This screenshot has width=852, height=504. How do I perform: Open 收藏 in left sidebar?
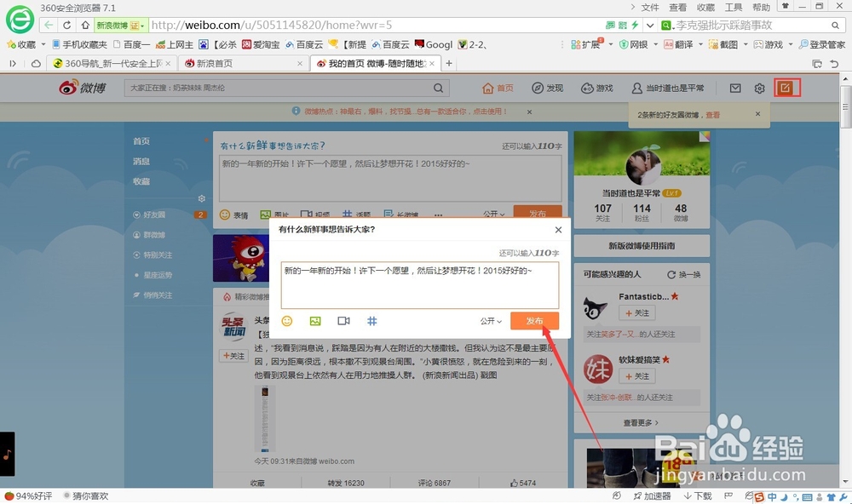tap(141, 181)
